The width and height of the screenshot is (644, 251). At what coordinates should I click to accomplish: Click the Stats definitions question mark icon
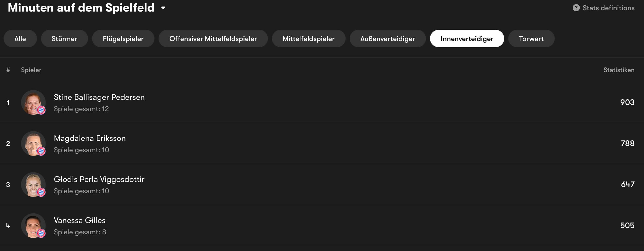(x=576, y=8)
